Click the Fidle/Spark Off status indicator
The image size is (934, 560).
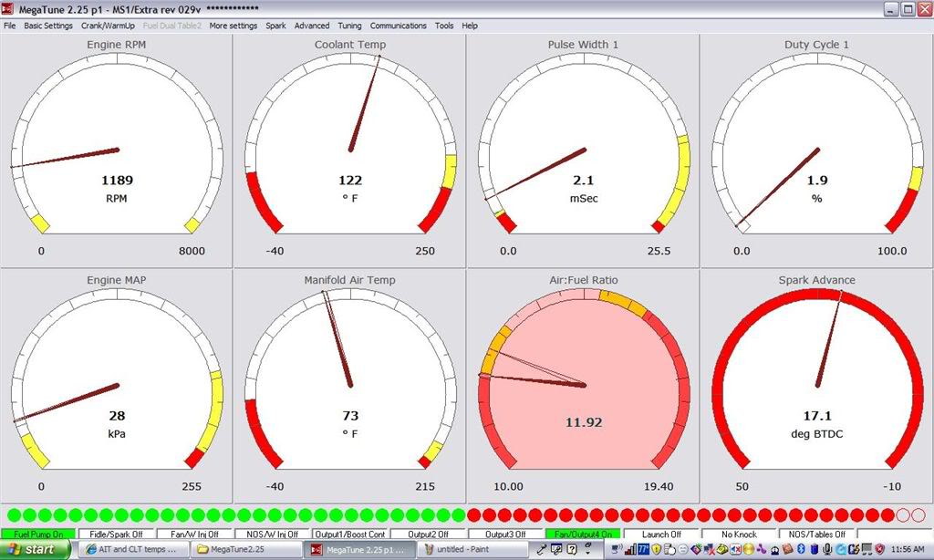click(116, 534)
